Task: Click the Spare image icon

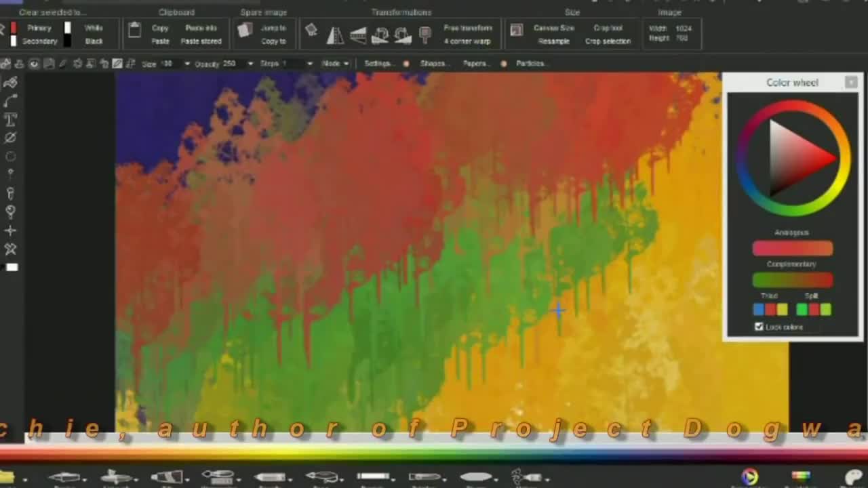Action: [245, 30]
